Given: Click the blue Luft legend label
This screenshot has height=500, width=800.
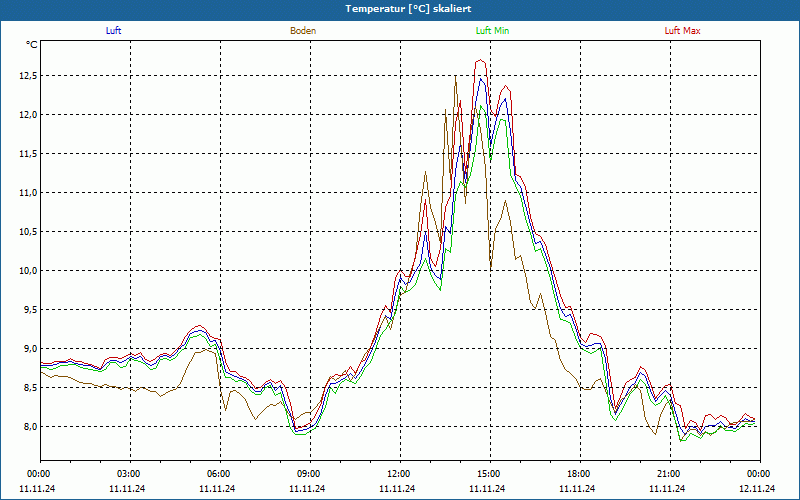Looking at the screenshot, I should pyautogui.click(x=113, y=31).
